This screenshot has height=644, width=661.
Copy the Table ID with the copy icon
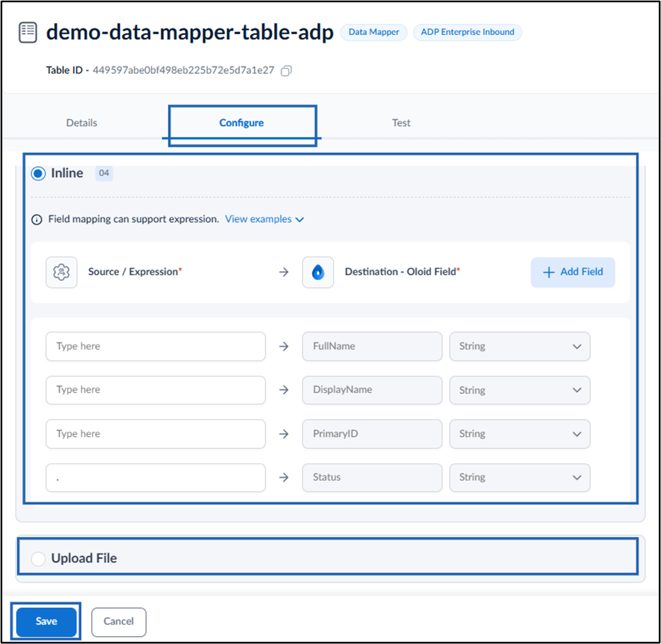click(x=286, y=70)
